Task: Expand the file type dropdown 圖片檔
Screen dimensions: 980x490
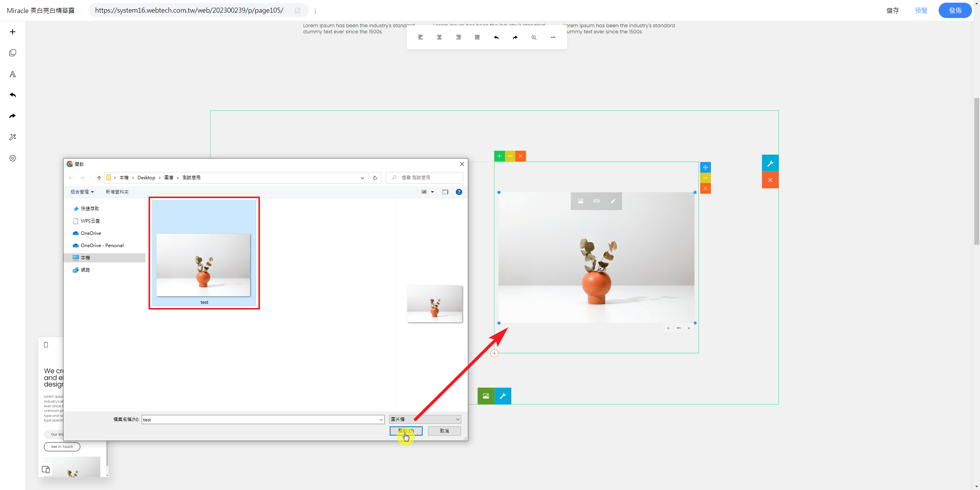Action: [x=425, y=419]
